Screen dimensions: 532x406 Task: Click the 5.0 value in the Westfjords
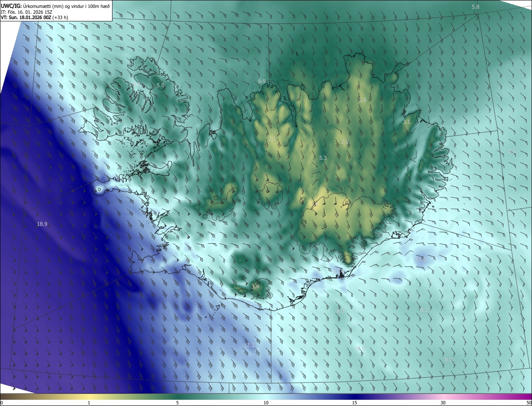tap(160, 85)
